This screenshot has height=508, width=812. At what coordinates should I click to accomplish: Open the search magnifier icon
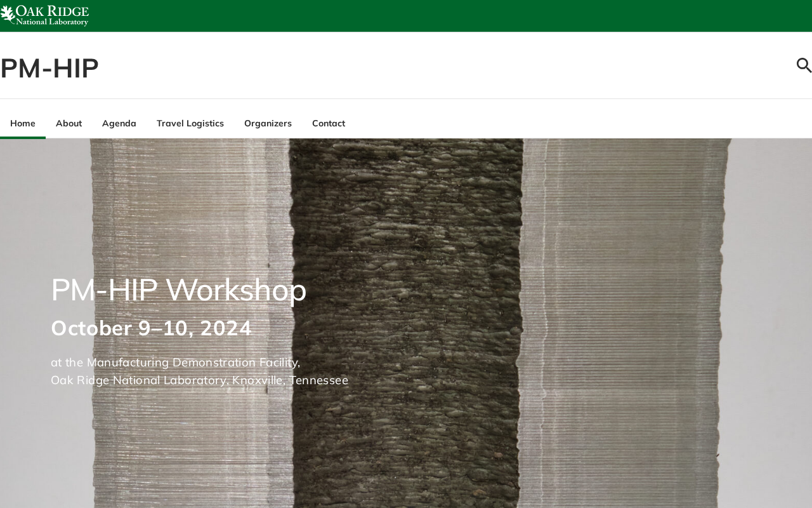point(804,65)
